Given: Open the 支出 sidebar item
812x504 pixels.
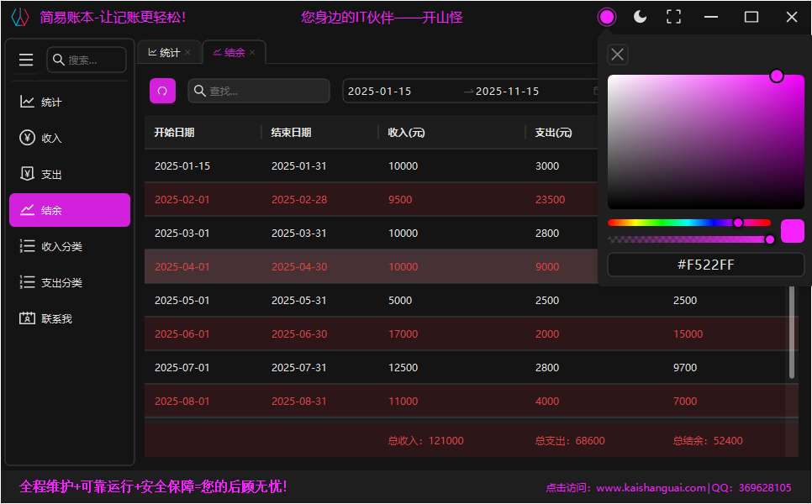Looking at the screenshot, I should (70, 175).
